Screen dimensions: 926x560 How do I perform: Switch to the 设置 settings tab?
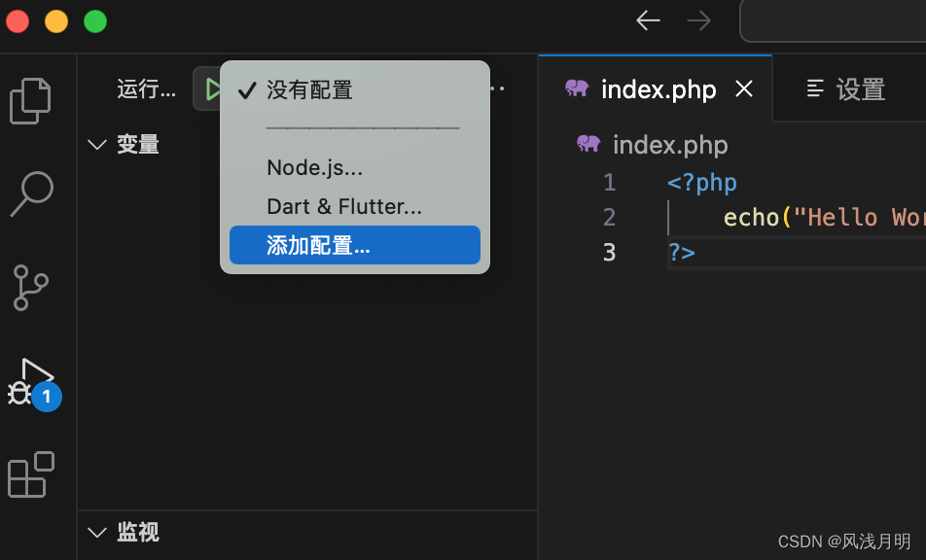pos(847,88)
